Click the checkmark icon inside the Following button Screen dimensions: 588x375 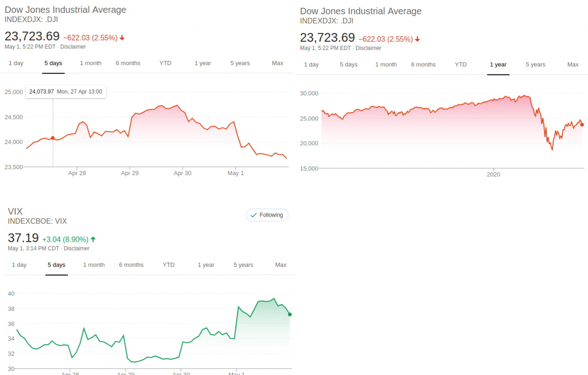tap(254, 215)
